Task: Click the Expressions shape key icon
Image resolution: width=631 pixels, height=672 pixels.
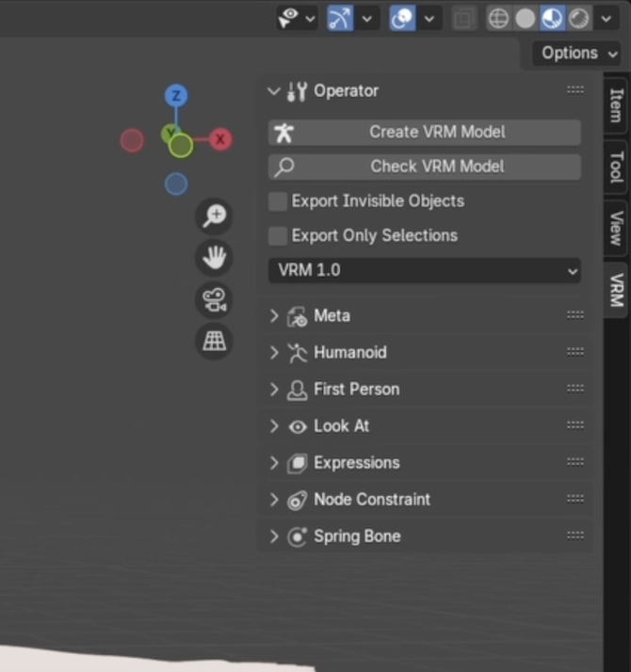Action: (x=297, y=463)
